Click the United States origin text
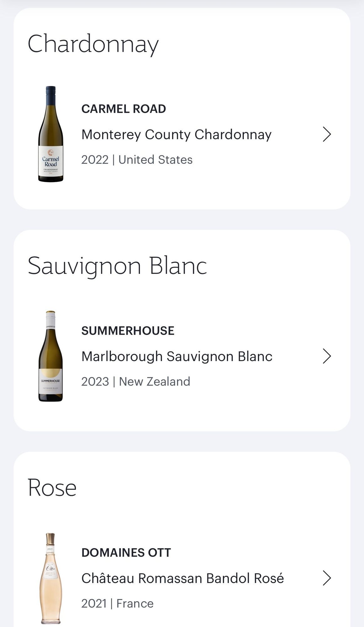Image resolution: width=364 pixels, height=627 pixels. point(155,160)
